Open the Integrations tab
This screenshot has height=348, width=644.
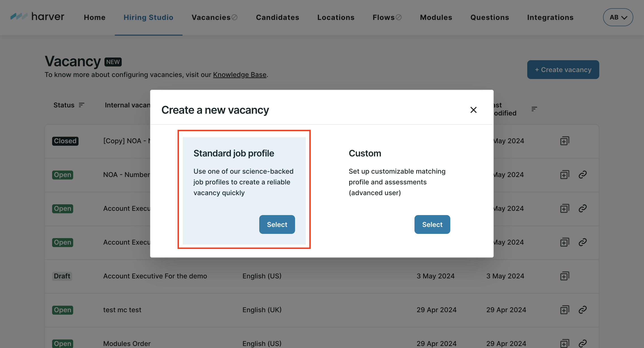pos(550,17)
